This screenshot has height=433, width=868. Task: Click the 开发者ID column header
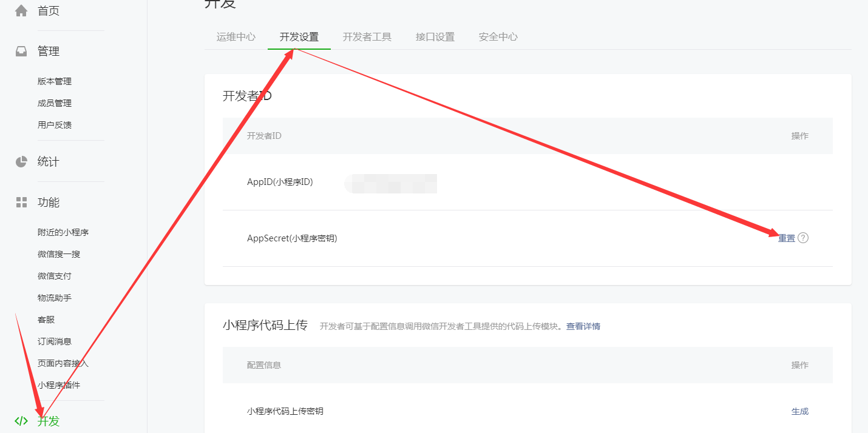(264, 136)
